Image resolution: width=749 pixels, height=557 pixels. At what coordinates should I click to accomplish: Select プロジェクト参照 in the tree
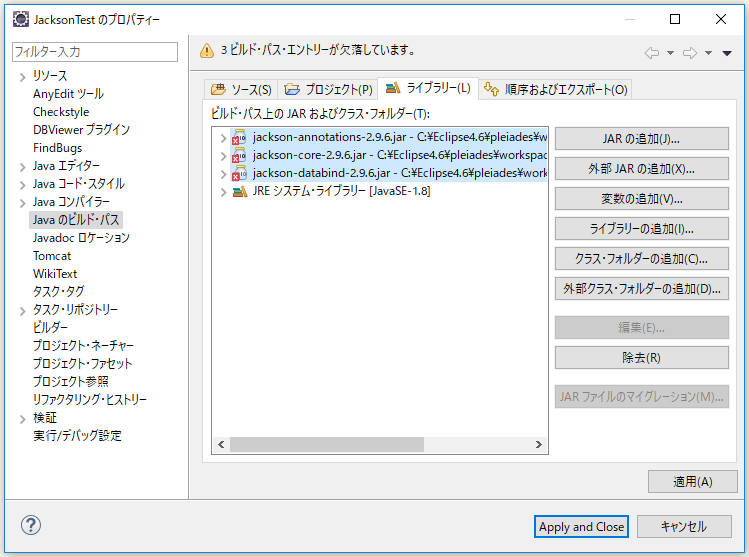pos(71,382)
